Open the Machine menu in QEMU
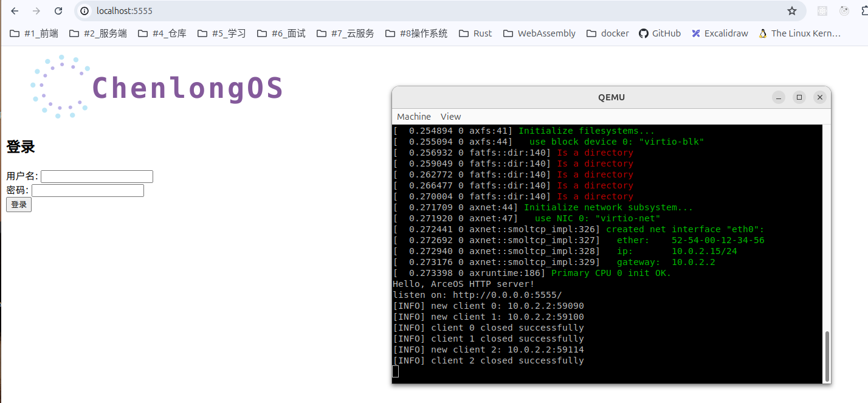The image size is (868, 403). (x=414, y=117)
